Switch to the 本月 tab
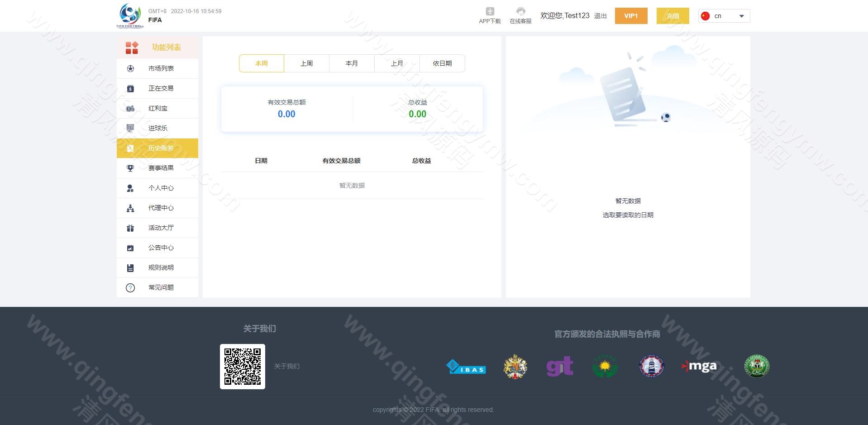The width and height of the screenshot is (868, 425). click(352, 63)
